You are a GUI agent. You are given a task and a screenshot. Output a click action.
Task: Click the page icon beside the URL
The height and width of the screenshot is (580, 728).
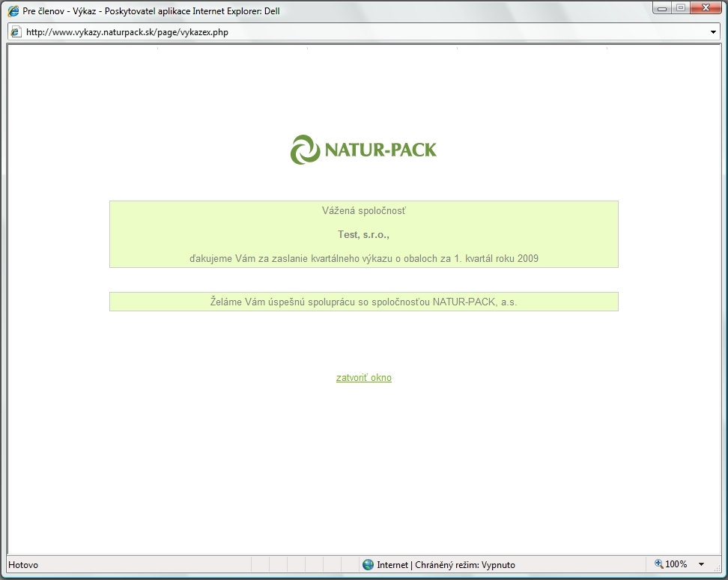[16, 32]
